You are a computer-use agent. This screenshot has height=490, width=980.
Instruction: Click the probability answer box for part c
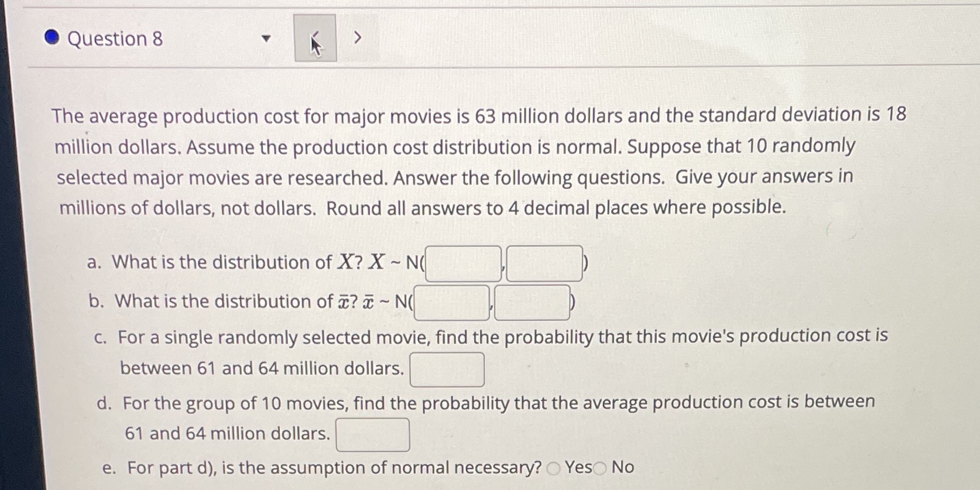(447, 369)
